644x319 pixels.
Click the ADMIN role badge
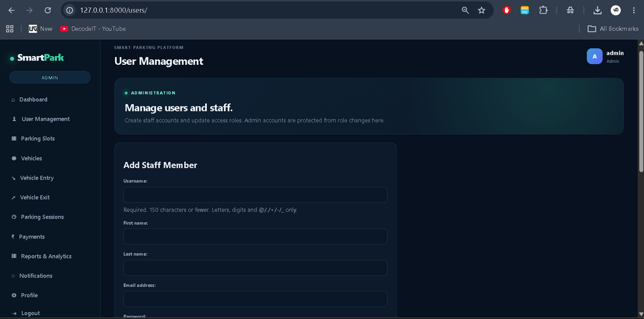(x=50, y=77)
